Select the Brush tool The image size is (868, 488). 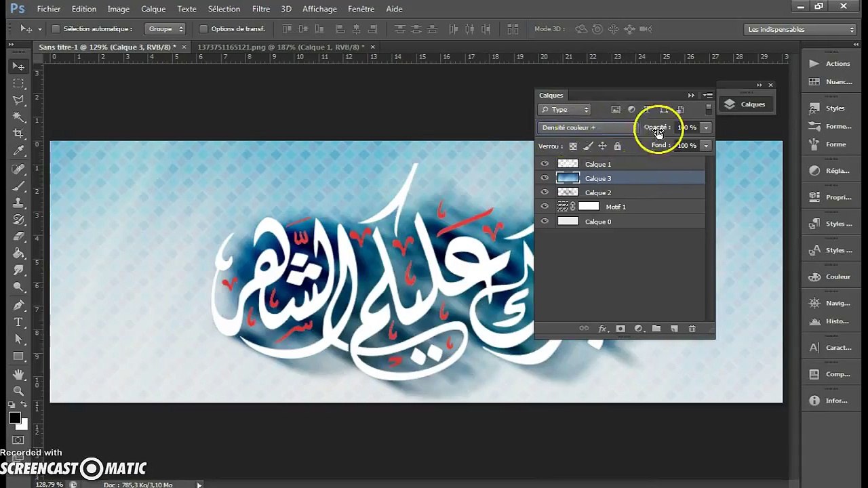pos(18,186)
